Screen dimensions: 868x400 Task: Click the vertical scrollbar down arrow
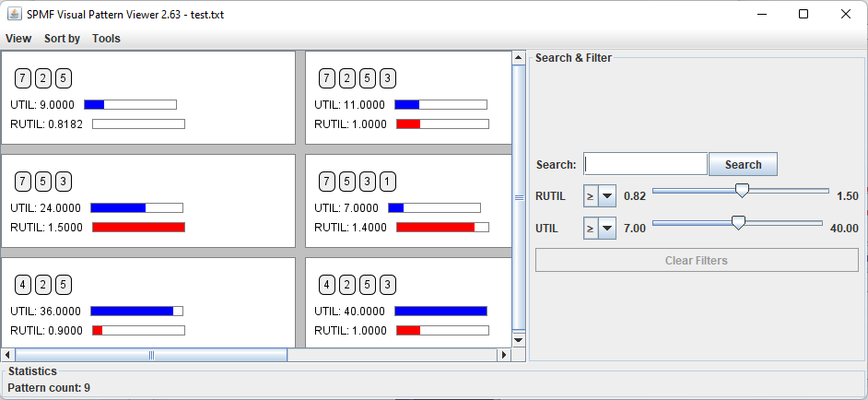(518, 340)
